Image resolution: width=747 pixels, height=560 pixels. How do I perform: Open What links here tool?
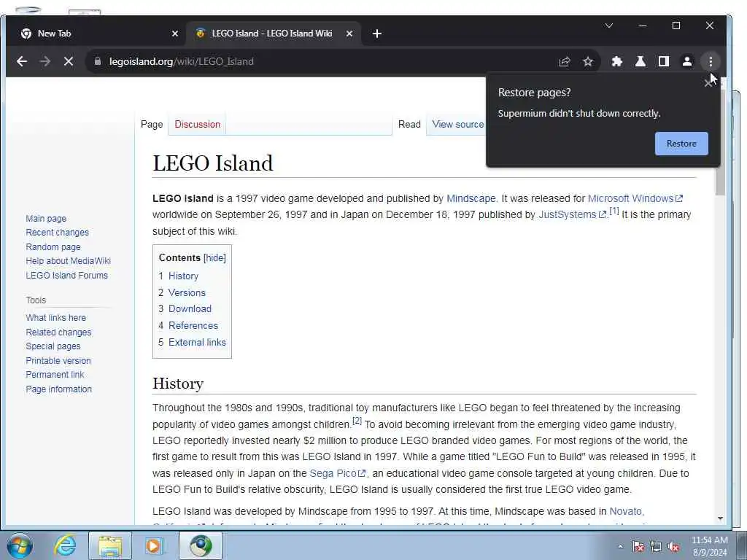(x=55, y=318)
